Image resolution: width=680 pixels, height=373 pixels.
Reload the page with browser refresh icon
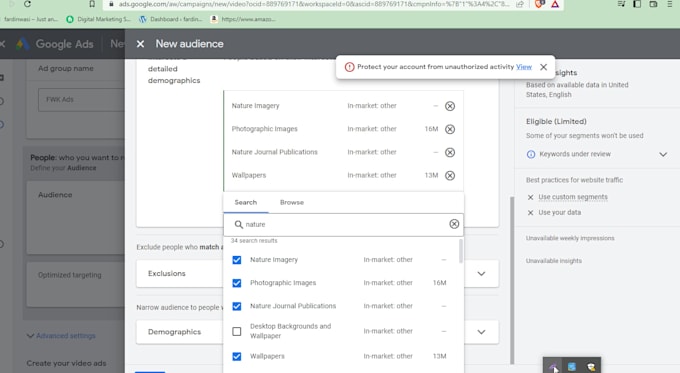tap(27, 4)
